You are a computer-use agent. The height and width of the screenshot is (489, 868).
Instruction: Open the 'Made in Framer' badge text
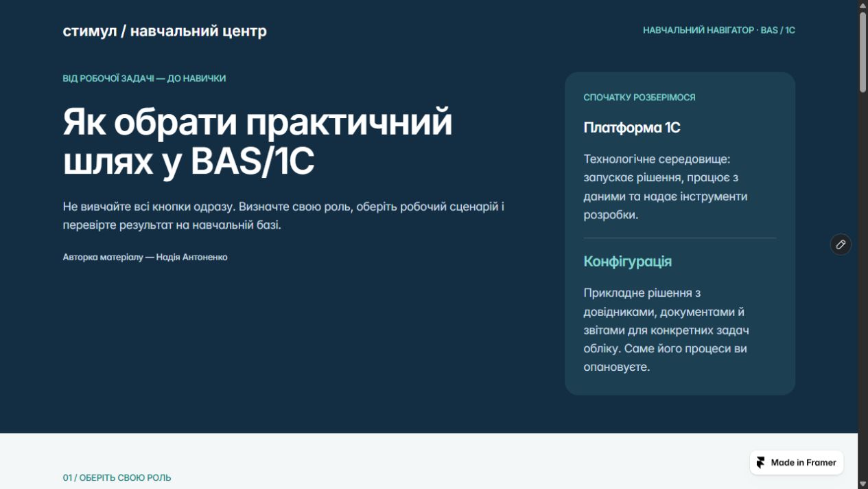(804, 463)
